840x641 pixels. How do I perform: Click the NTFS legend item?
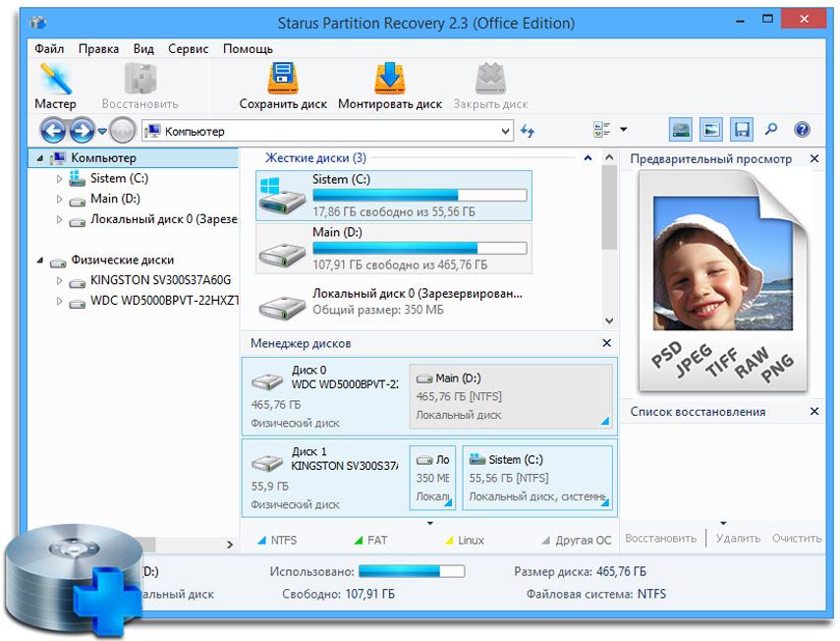point(277,541)
